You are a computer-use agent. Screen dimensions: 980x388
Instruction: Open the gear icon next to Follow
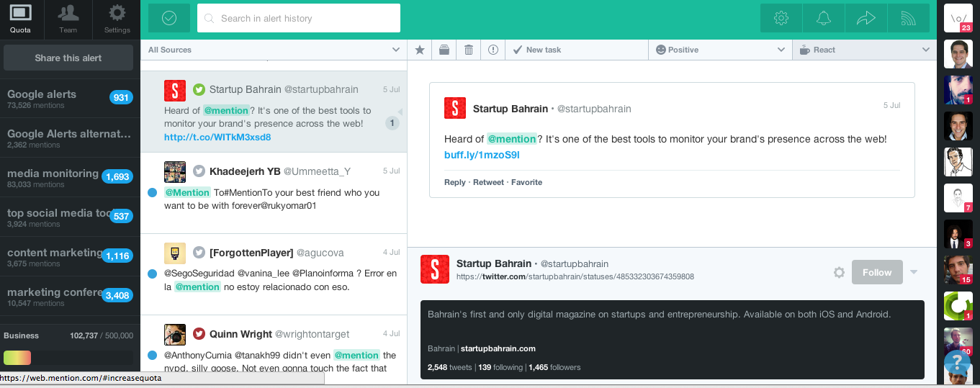(839, 272)
